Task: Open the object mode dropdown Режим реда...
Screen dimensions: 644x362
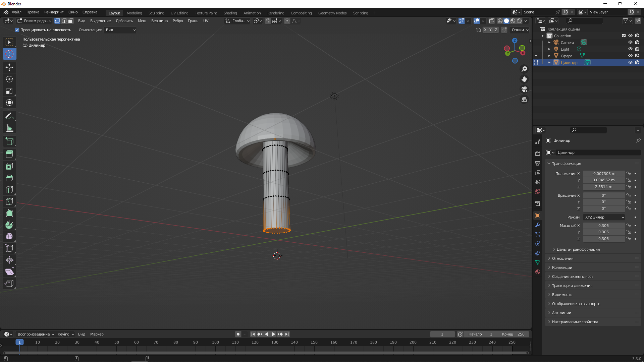Action: tap(34, 21)
